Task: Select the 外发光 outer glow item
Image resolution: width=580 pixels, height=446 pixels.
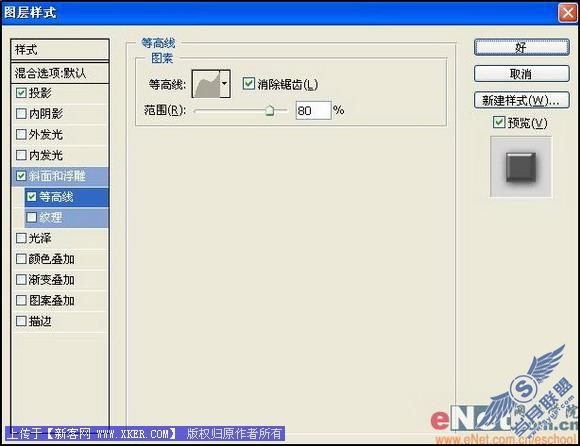Action: 60,134
